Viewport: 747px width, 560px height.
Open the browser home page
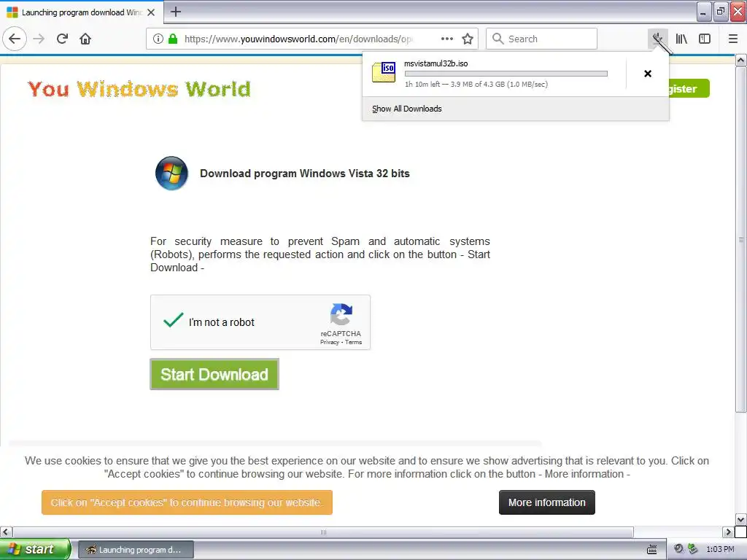coord(85,39)
